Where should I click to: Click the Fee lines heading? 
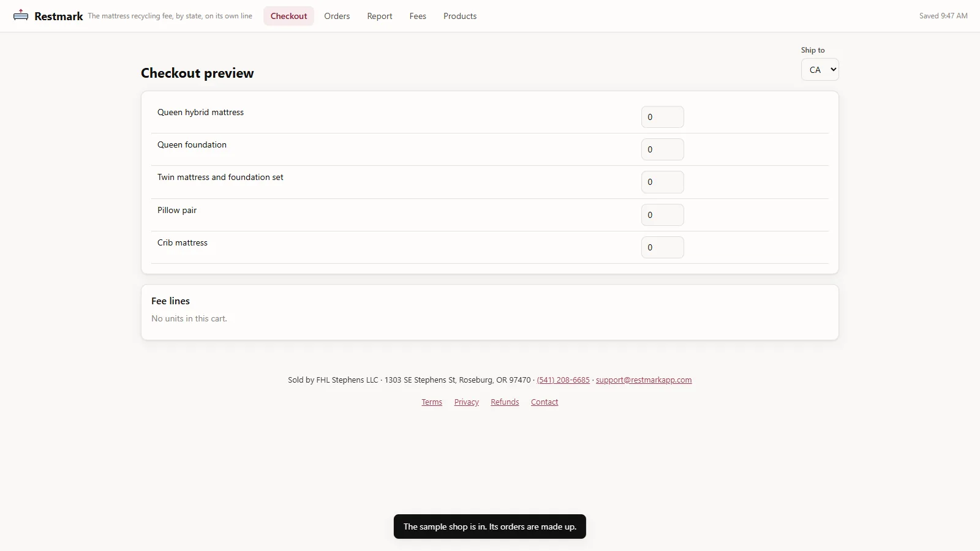click(170, 301)
